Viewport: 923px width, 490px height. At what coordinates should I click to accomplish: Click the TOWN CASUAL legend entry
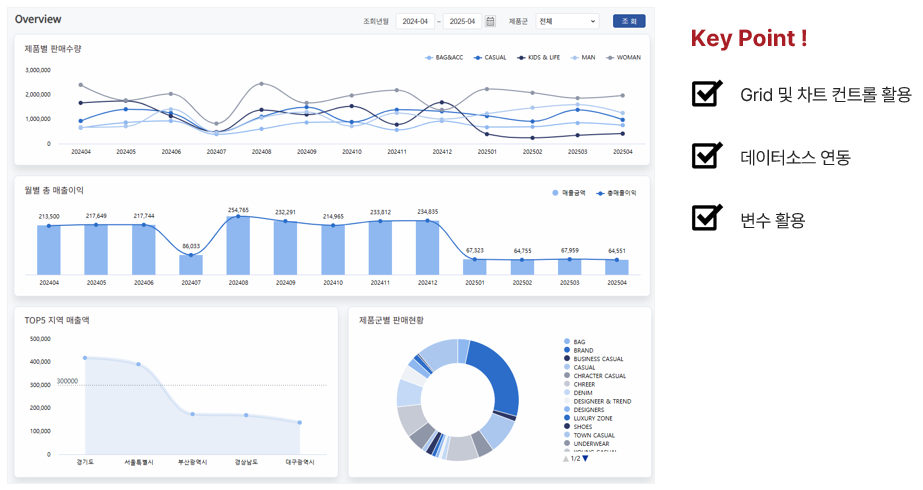[589, 435]
